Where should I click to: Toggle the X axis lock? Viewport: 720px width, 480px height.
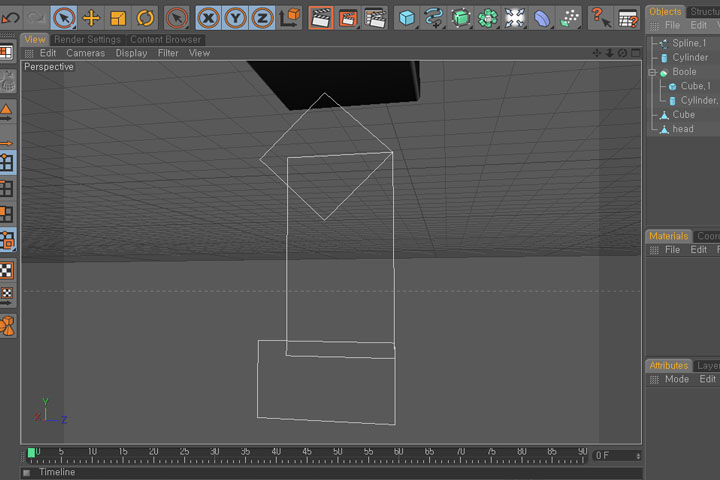pyautogui.click(x=208, y=18)
